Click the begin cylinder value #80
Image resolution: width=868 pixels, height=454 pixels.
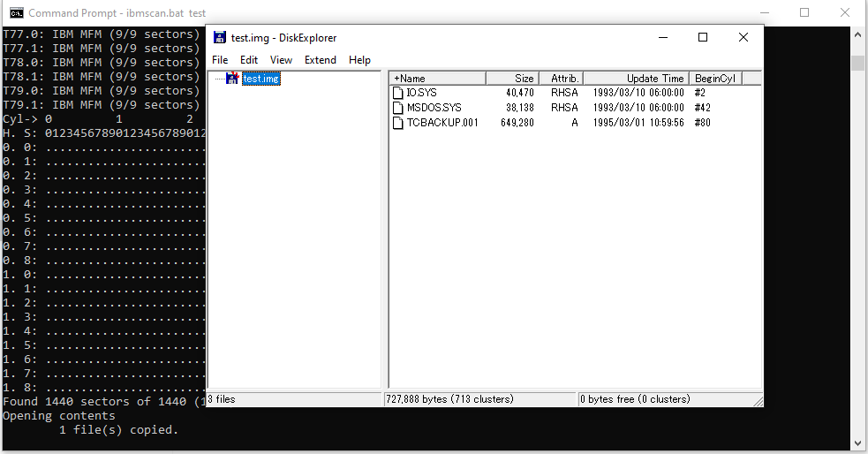click(703, 123)
